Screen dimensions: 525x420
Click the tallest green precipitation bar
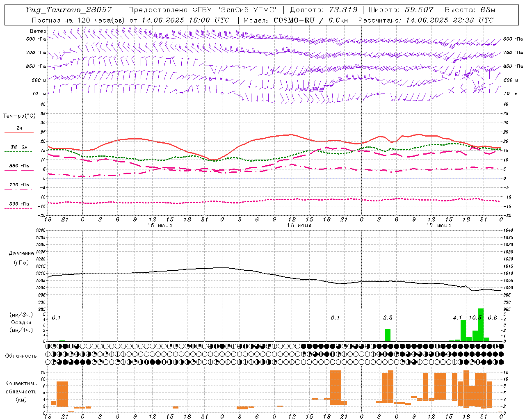(x=481, y=325)
